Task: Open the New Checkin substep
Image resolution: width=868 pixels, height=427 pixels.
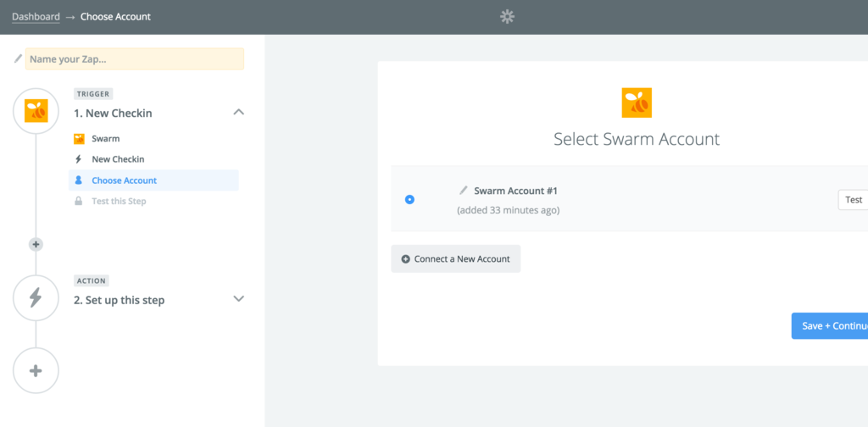Action: coord(118,159)
